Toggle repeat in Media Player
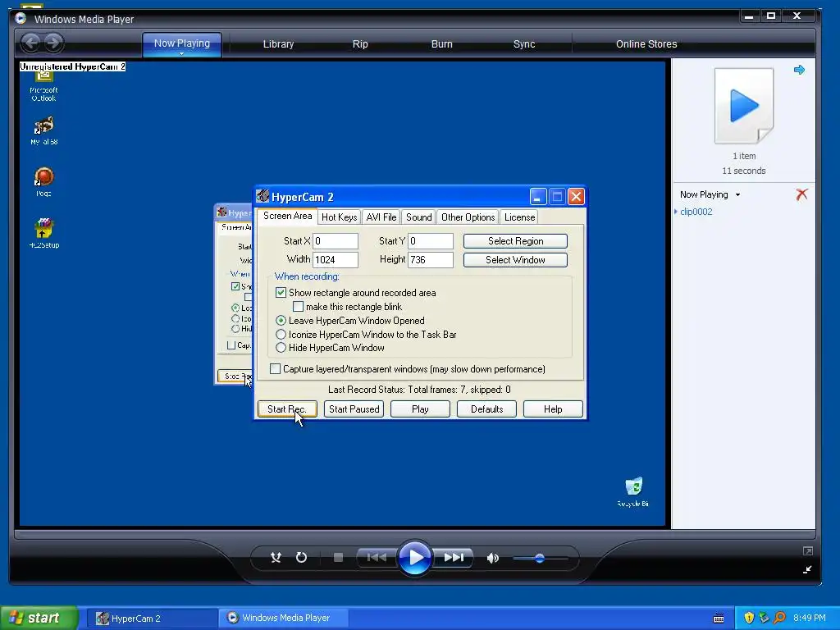Viewport: 840px width, 630px height. tap(302, 558)
